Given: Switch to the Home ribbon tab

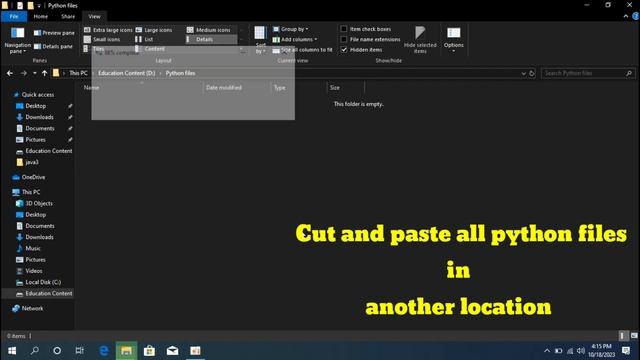Looking at the screenshot, I should tap(40, 16).
